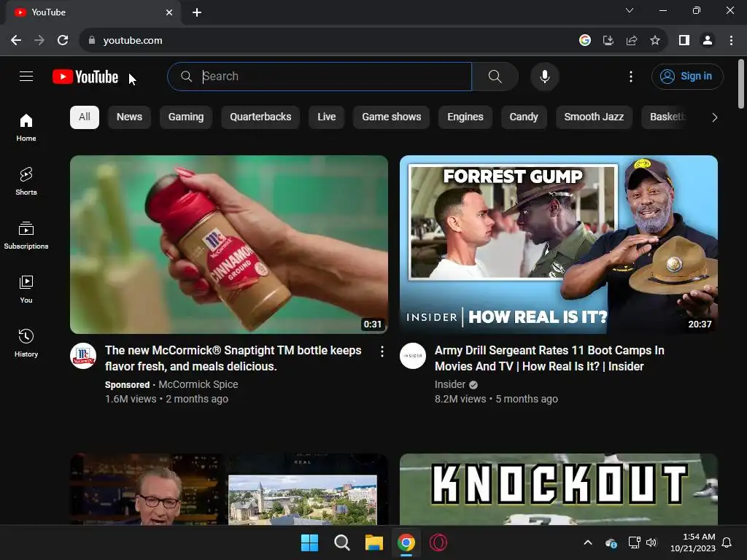Bookmark this page with star icon
Viewport: 747px width, 560px height.
pyautogui.click(x=655, y=40)
